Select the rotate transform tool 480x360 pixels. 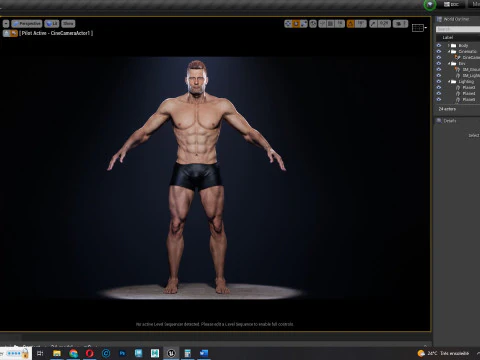[296, 24]
